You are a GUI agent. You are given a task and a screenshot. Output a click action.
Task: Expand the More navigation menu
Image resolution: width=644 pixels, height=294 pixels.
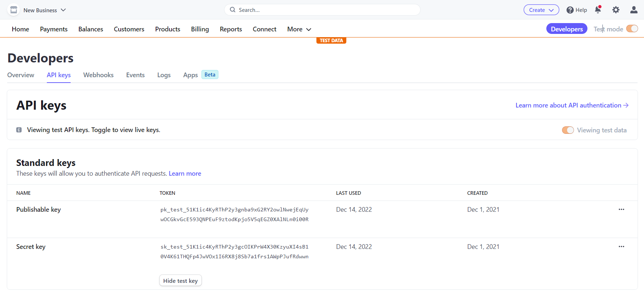click(299, 29)
